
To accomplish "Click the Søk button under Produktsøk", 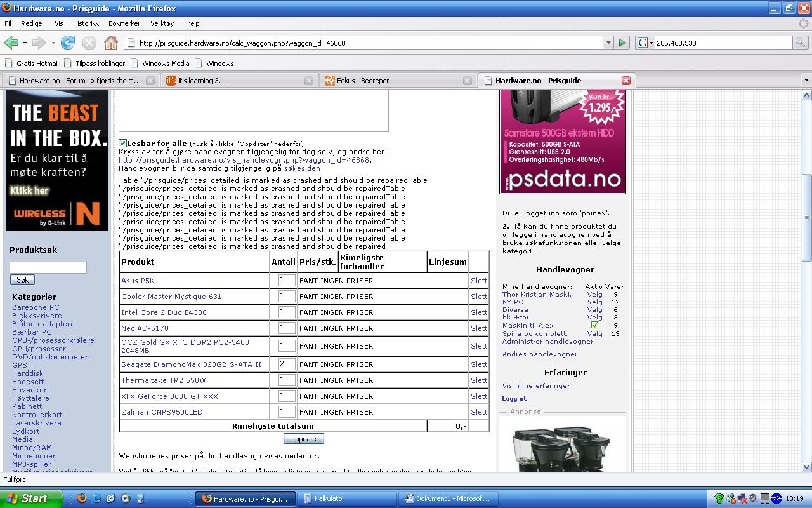I will tap(22, 280).
